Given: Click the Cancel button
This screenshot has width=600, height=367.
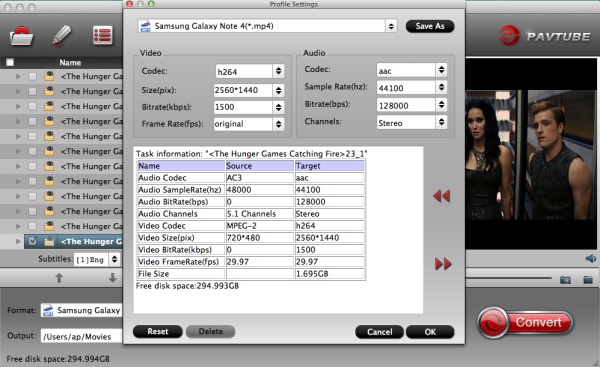Looking at the screenshot, I should pos(380,332).
